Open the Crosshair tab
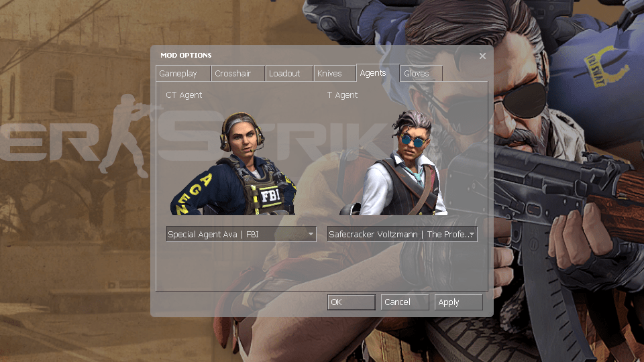Screen dimensions: 644x362 click(x=233, y=74)
